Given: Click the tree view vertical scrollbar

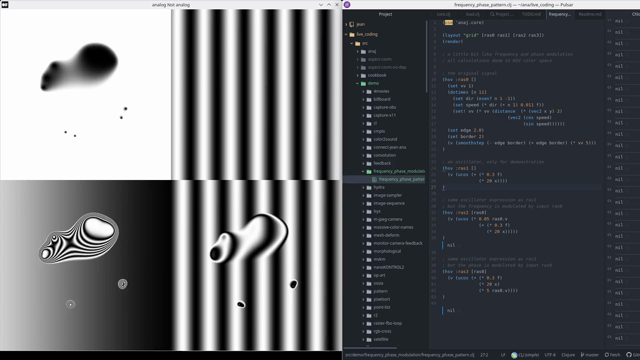Looking at the screenshot, I should [x=426, y=56].
